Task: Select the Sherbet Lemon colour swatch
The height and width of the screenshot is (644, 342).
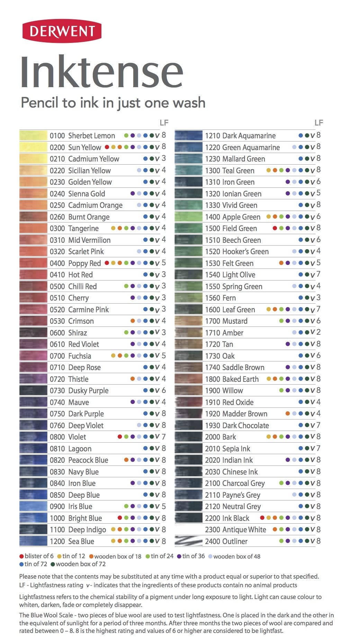Action: 33,136
